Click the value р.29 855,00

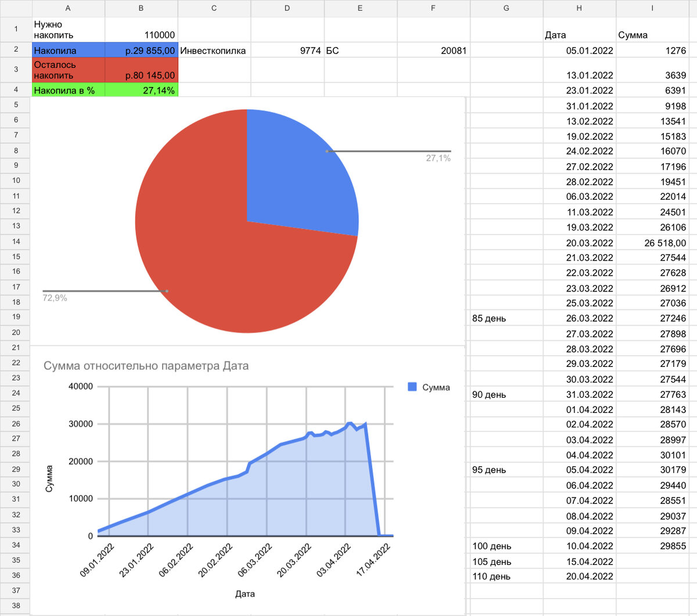141,51
